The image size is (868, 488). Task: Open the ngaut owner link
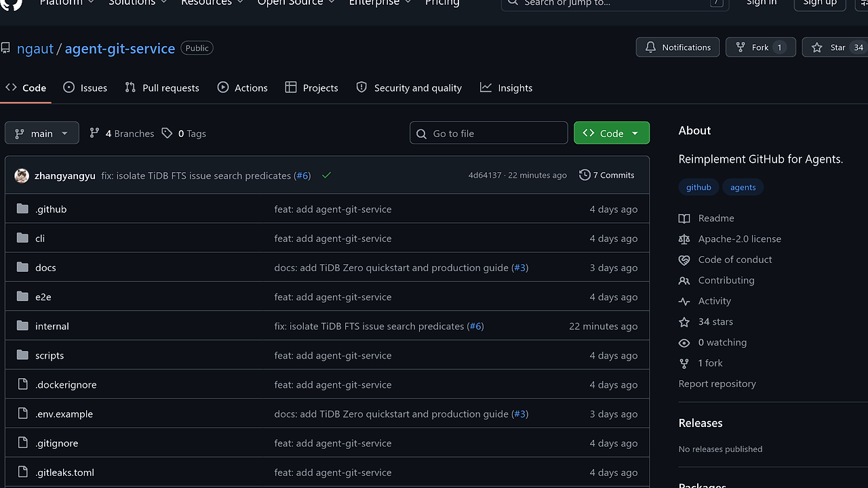35,48
